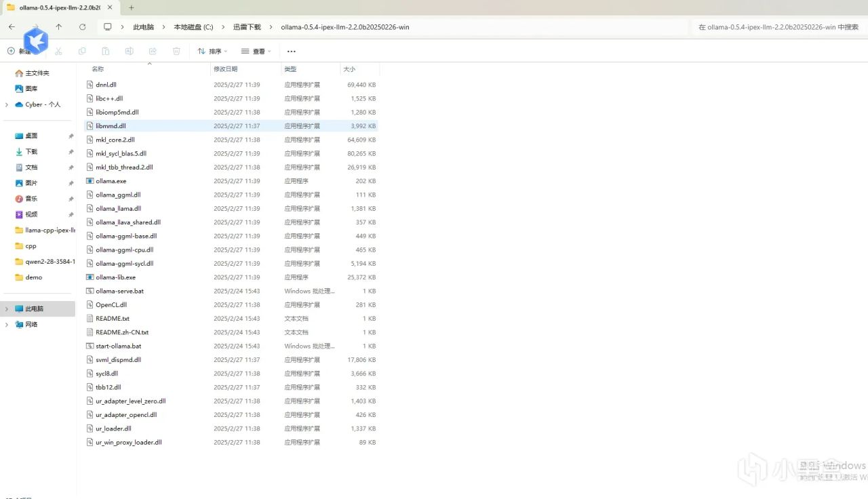Screen dimensions: 868x499
Task: Expand the chevron after 本地磁盘 (C:)
Action: click(x=224, y=27)
